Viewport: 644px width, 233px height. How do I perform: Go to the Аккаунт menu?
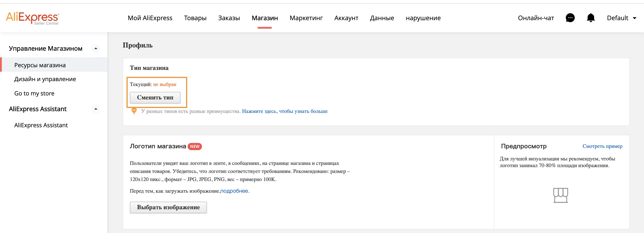346,18
